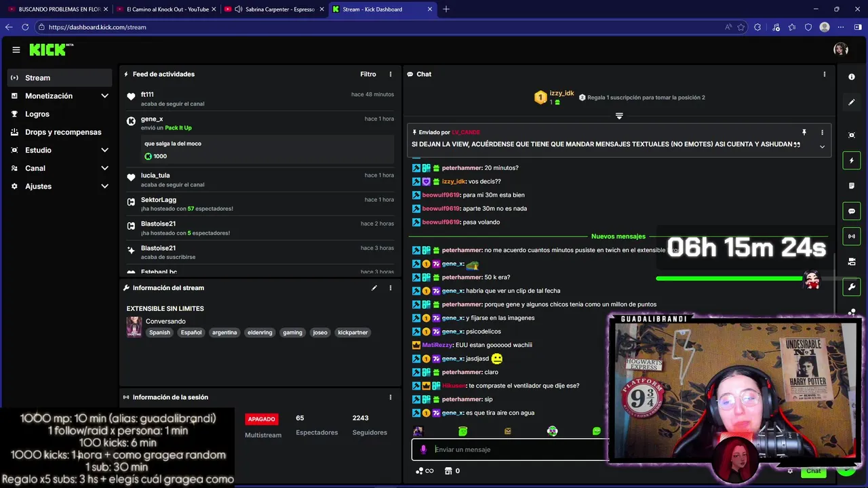Edit stream info with pencil icon
Viewport: 868px width, 488px height.
click(374, 288)
